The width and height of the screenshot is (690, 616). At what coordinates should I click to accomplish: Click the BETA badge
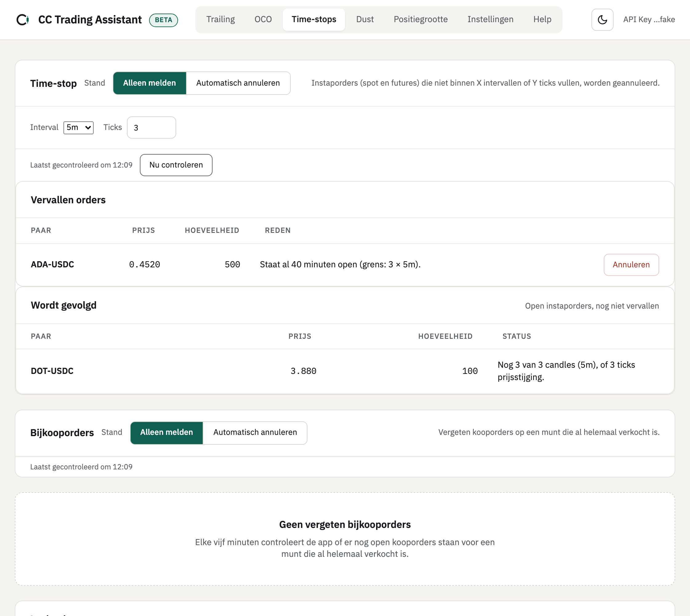pyautogui.click(x=163, y=20)
